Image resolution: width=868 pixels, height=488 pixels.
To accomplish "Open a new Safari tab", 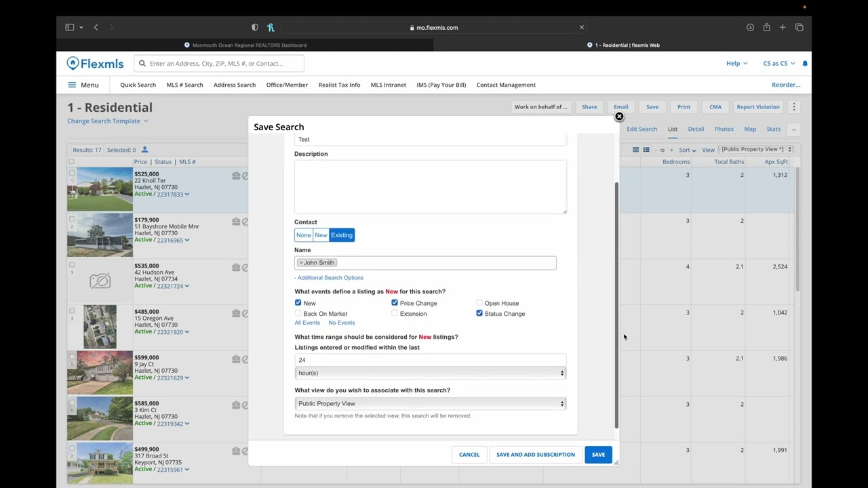I will click(x=783, y=27).
